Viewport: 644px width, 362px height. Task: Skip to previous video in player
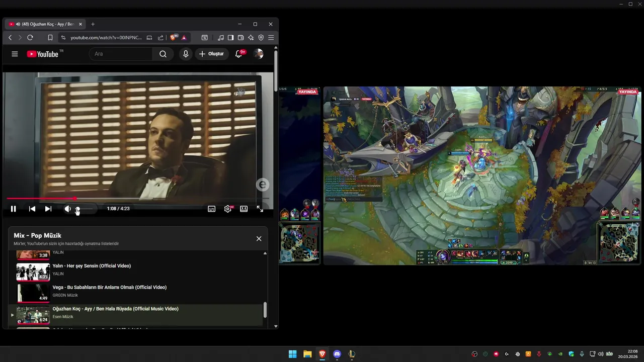click(32, 209)
